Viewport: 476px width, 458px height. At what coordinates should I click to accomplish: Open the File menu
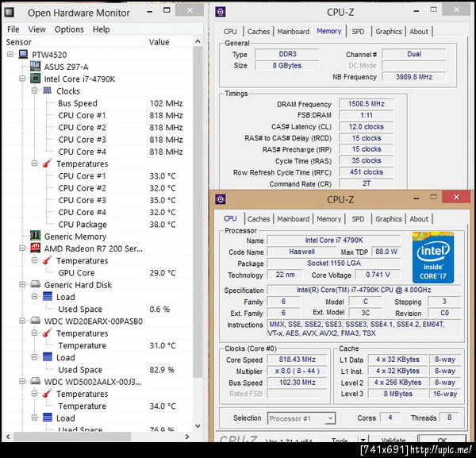tap(13, 29)
